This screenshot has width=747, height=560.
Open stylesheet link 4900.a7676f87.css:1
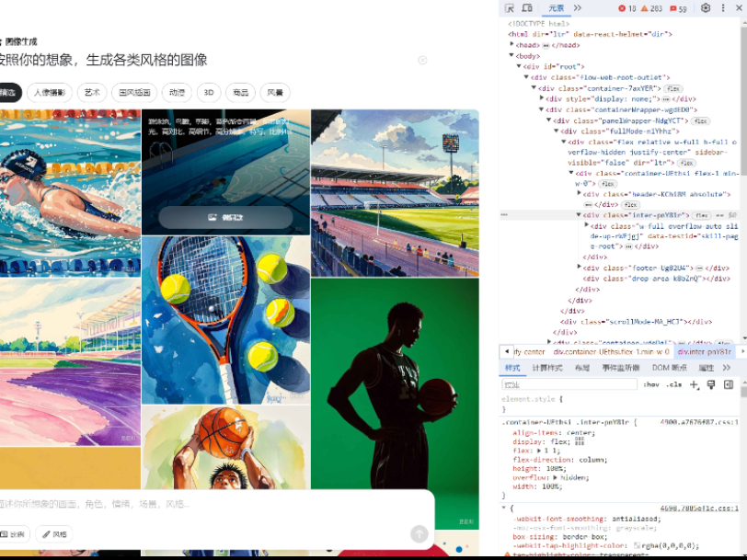tap(699, 422)
